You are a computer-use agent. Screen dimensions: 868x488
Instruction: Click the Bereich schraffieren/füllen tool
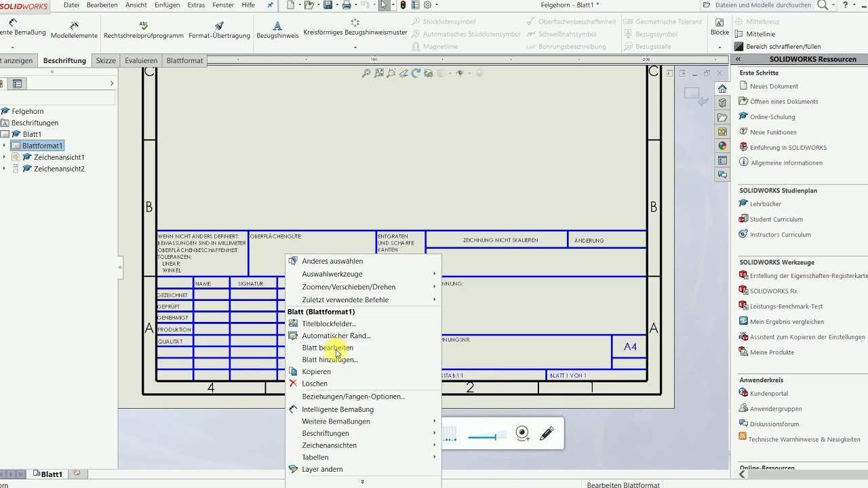739,47
